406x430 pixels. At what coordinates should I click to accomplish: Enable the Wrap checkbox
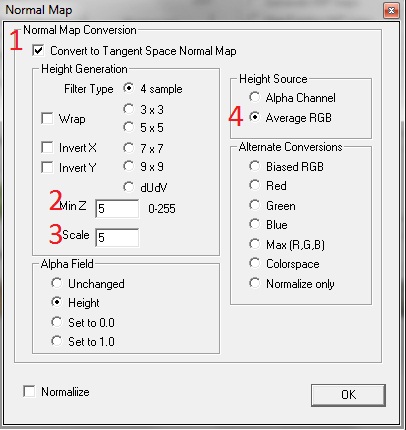[x=47, y=118]
